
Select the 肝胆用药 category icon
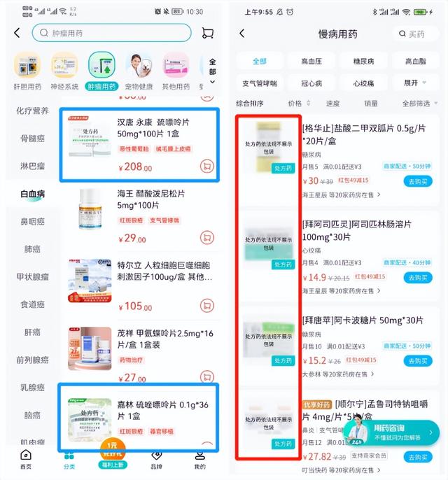pyautogui.click(x=27, y=71)
